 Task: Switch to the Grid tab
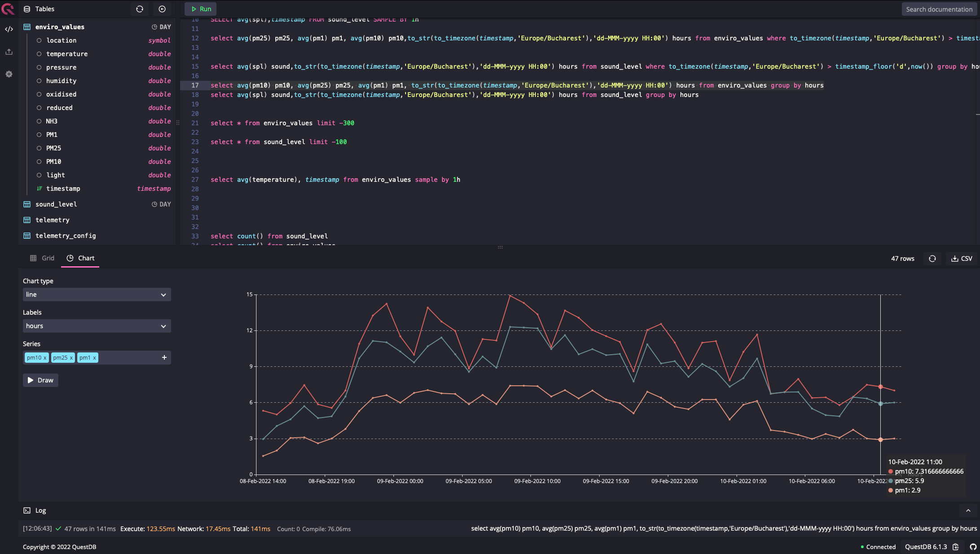pos(42,258)
